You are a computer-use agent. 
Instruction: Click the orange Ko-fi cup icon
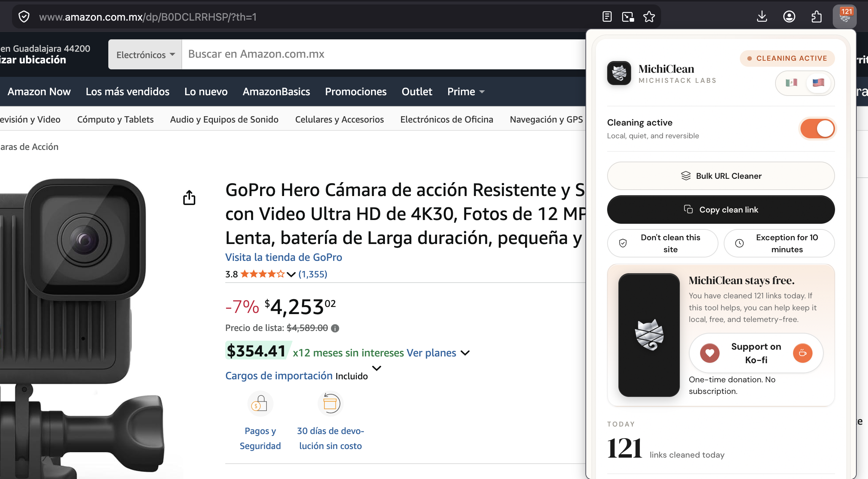point(803,353)
